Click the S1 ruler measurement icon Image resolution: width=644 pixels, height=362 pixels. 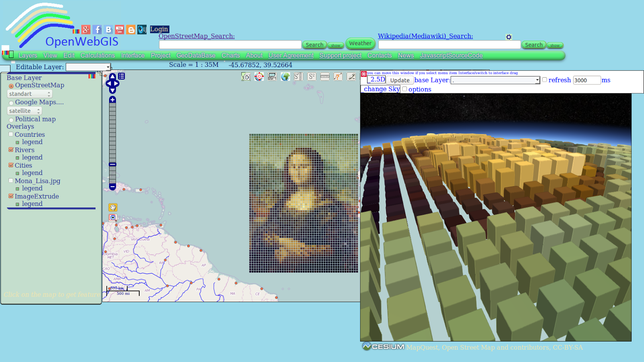(299, 77)
